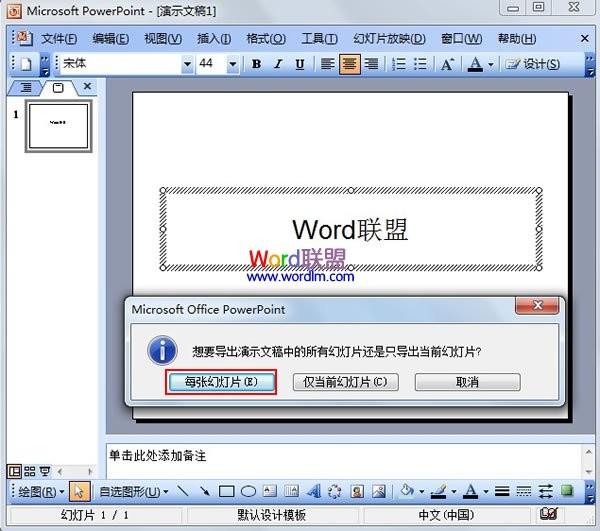Open font color dropdown arrow in formatting toolbar

point(491,64)
